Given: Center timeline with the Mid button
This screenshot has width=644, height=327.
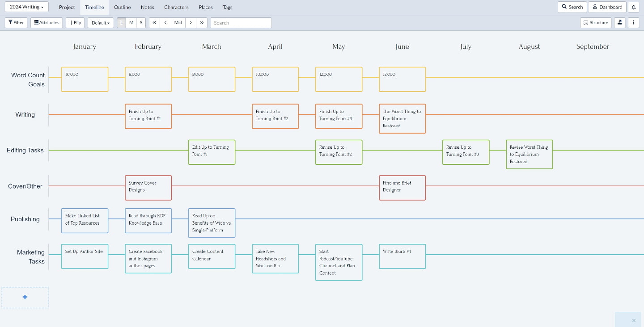Looking at the screenshot, I should click(x=178, y=23).
